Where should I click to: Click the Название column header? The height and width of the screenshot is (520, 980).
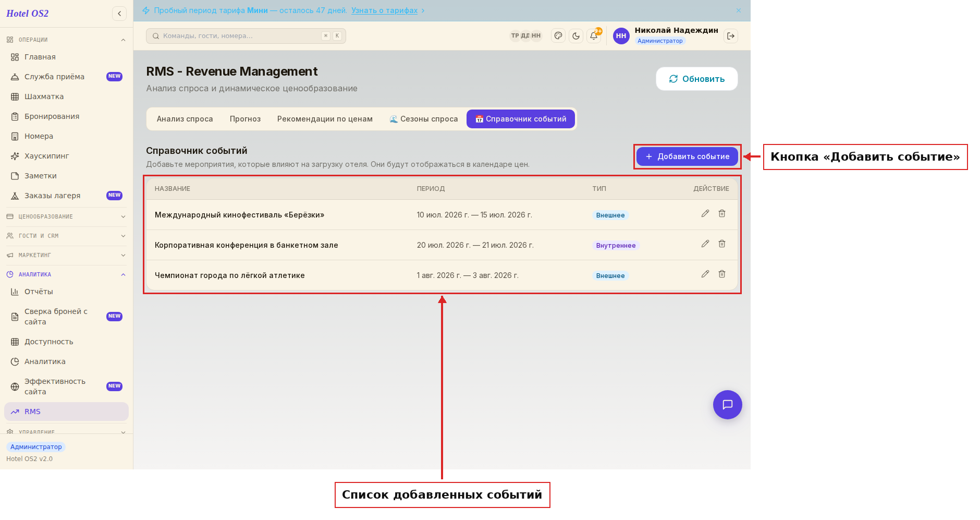[173, 189]
